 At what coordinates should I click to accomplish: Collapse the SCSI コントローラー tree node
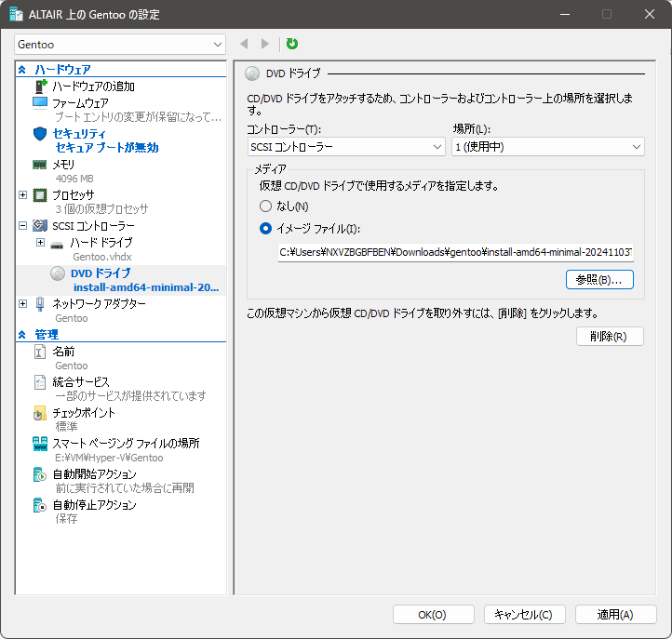(22, 225)
